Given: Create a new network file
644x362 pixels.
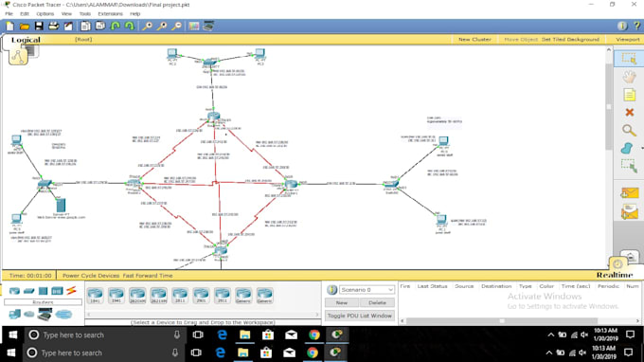Looking at the screenshot, I should click(9, 27).
